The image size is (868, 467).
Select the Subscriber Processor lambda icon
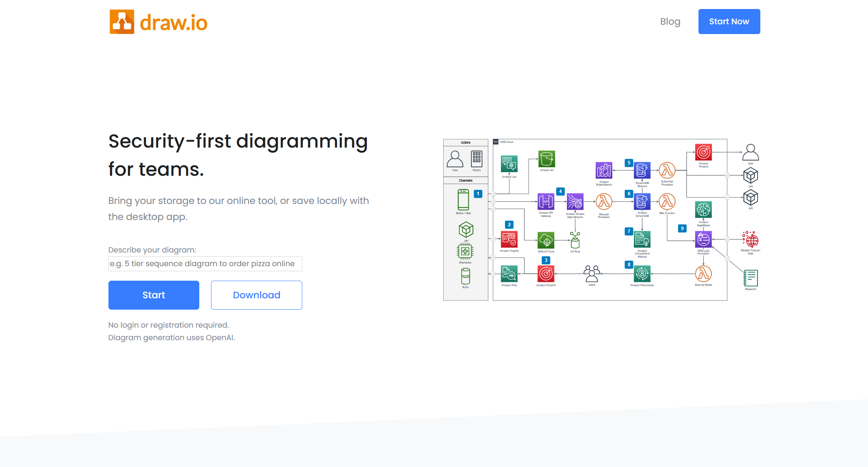point(667,170)
